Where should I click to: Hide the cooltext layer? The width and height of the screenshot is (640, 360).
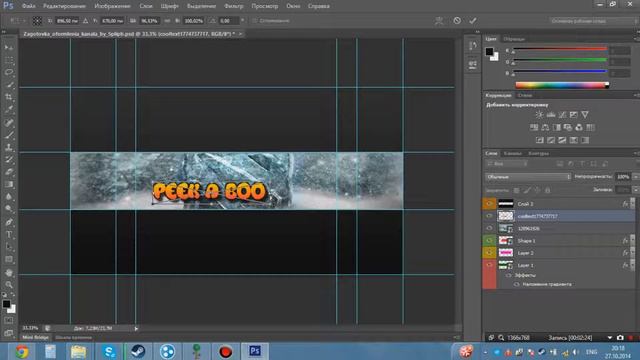pyautogui.click(x=489, y=216)
